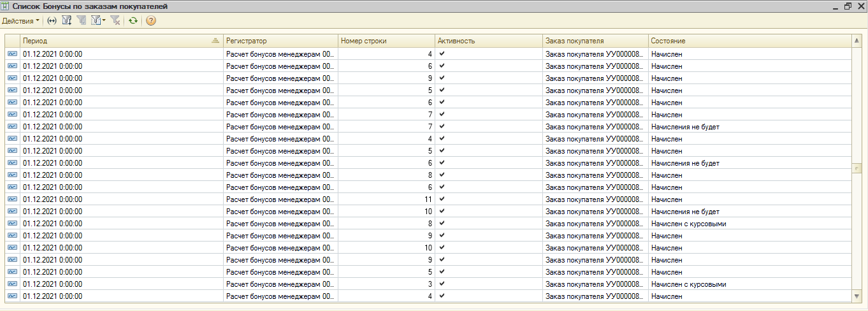Sort by the Период column header
Image resolution: width=868 pixels, height=311 pixels.
(115, 41)
